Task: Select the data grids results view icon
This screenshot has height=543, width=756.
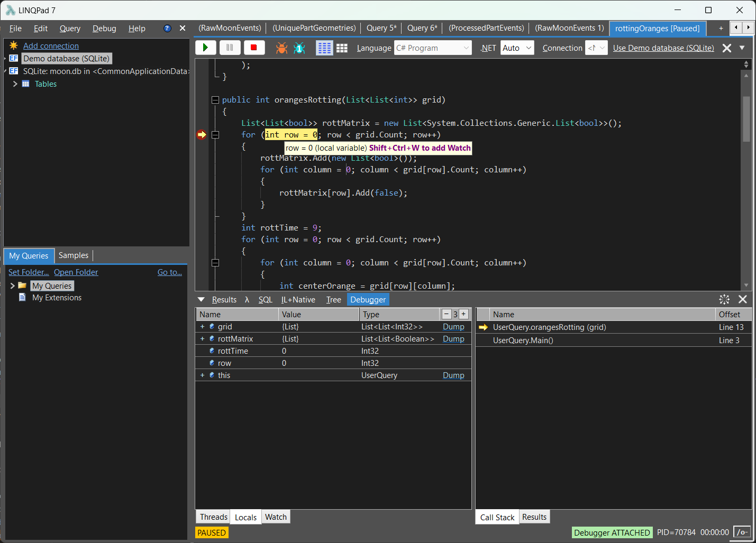Action: [342, 48]
